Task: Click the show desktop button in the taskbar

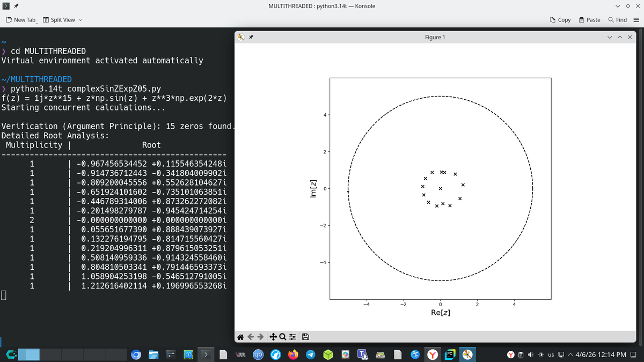Action: (634, 354)
